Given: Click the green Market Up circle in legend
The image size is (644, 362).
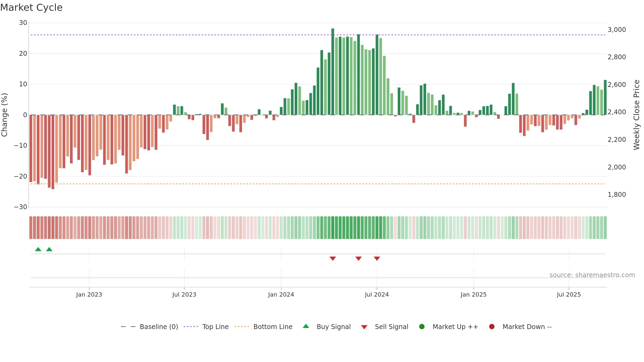Looking at the screenshot, I should (x=422, y=327).
